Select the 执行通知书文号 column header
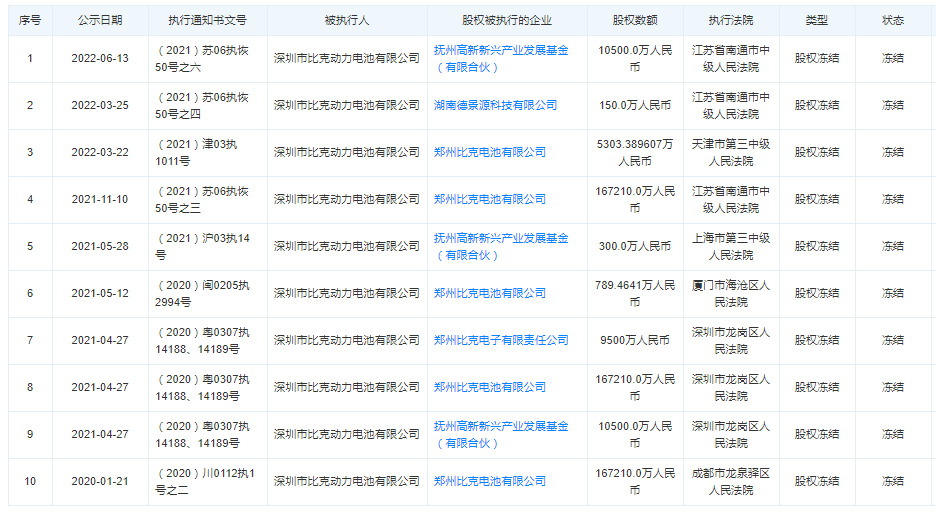The image size is (936, 515). coord(207,20)
